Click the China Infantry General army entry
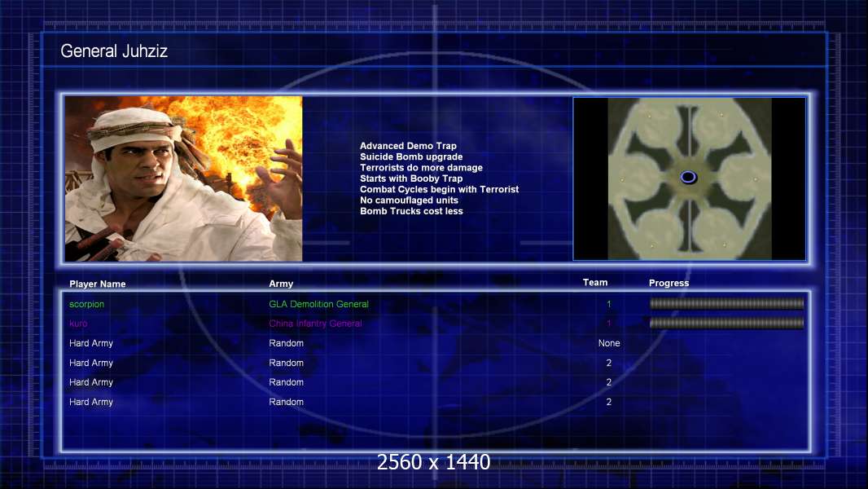 click(315, 324)
